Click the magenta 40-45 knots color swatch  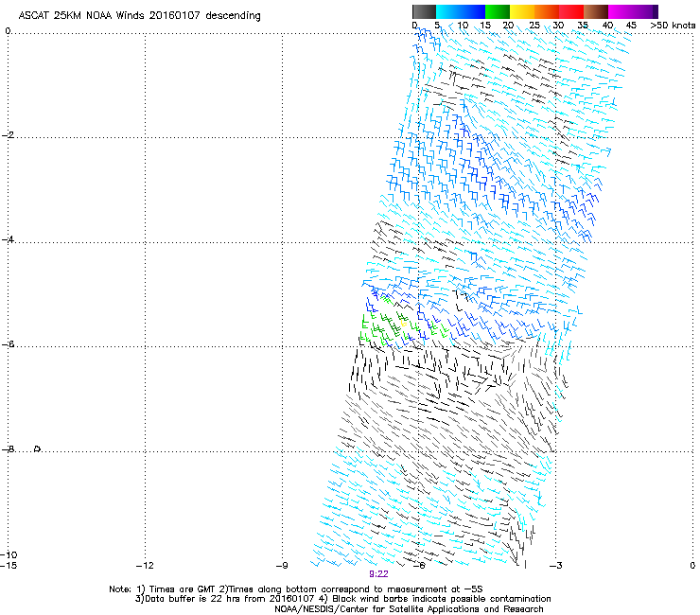621,11
